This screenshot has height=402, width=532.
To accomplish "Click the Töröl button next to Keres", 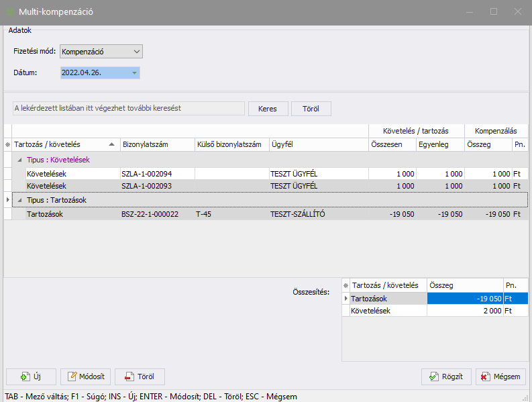I will (x=311, y=109).
